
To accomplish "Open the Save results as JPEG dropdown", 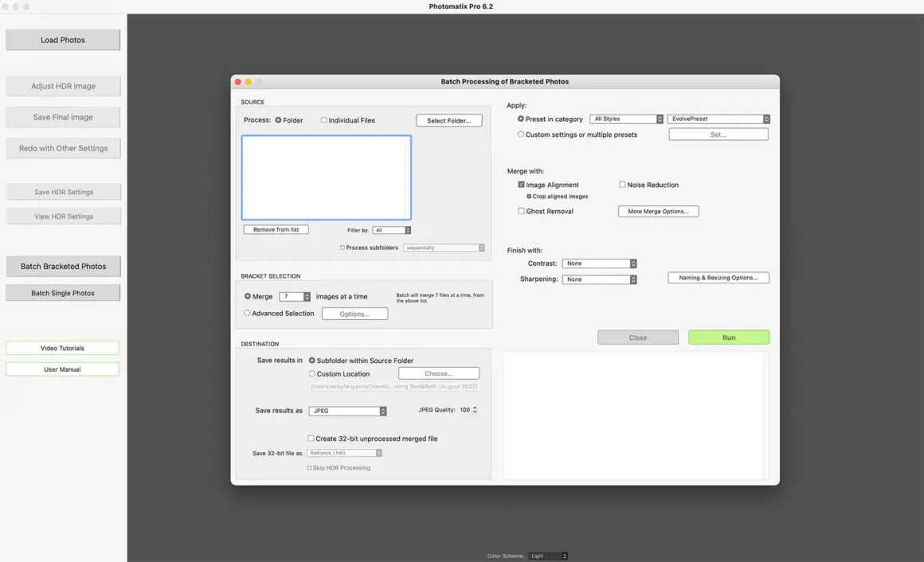I will 347,412.
